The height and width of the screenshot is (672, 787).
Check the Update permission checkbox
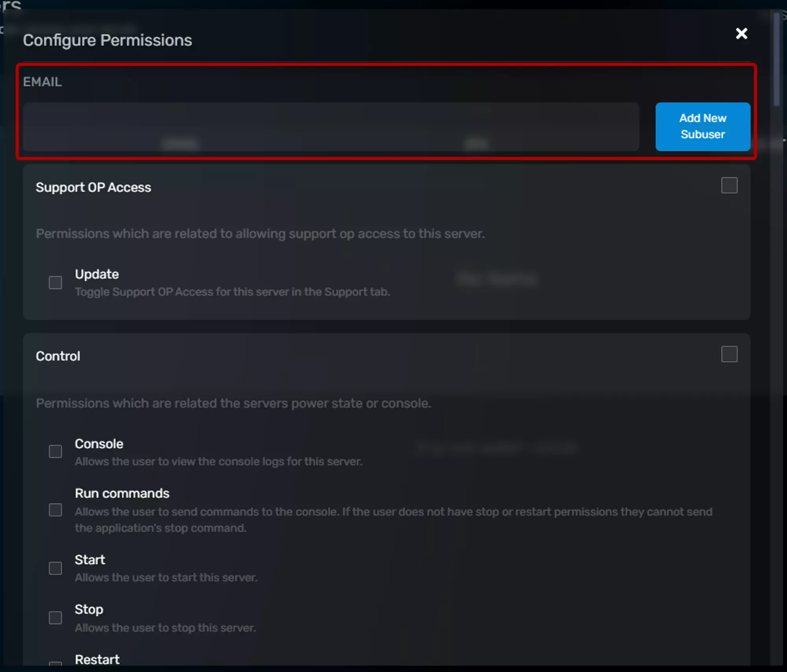(55, 282)
